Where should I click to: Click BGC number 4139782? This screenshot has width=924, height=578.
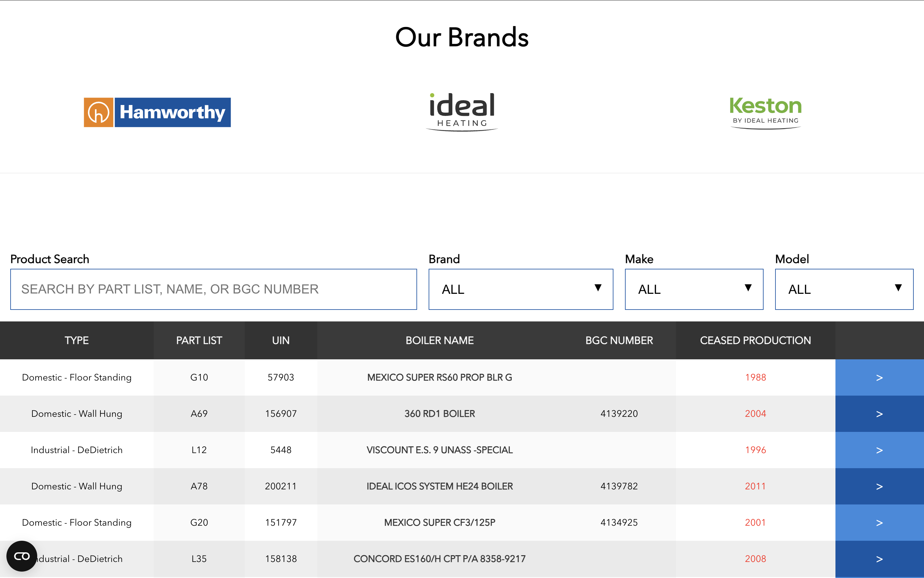pos(619,486)
